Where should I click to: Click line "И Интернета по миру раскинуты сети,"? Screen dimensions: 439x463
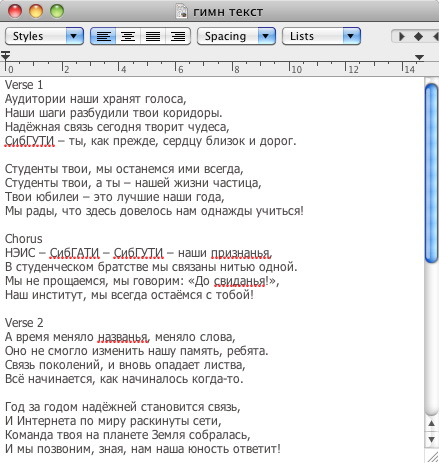tap(113, 421)
